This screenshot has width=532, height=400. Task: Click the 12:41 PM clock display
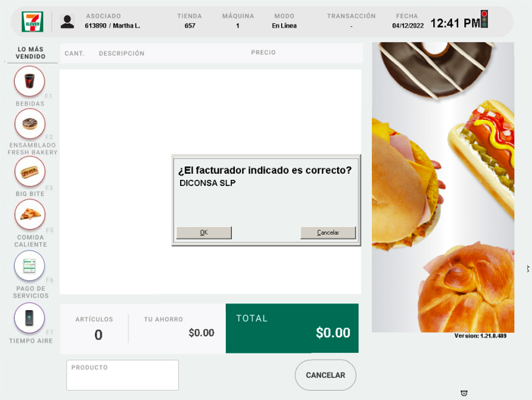(x=455, y=23)
